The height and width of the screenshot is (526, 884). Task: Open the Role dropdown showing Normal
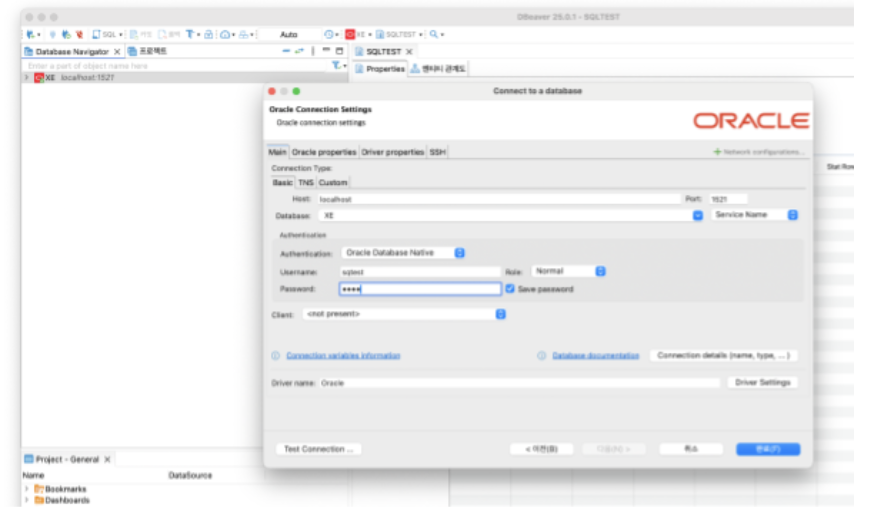[x=600, y=271]
